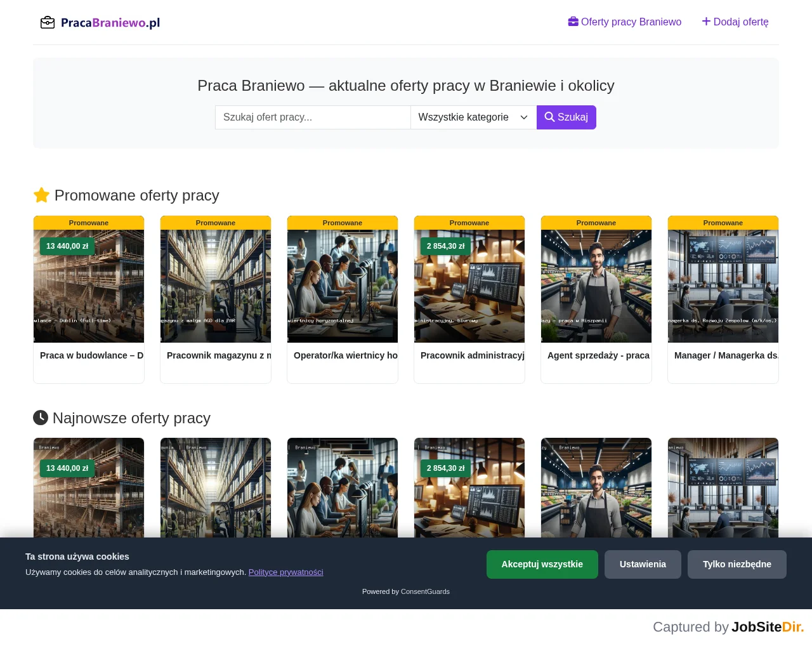Click title Pracownik administracyj
Screen dimensions: 812x646
pos(473,355)
